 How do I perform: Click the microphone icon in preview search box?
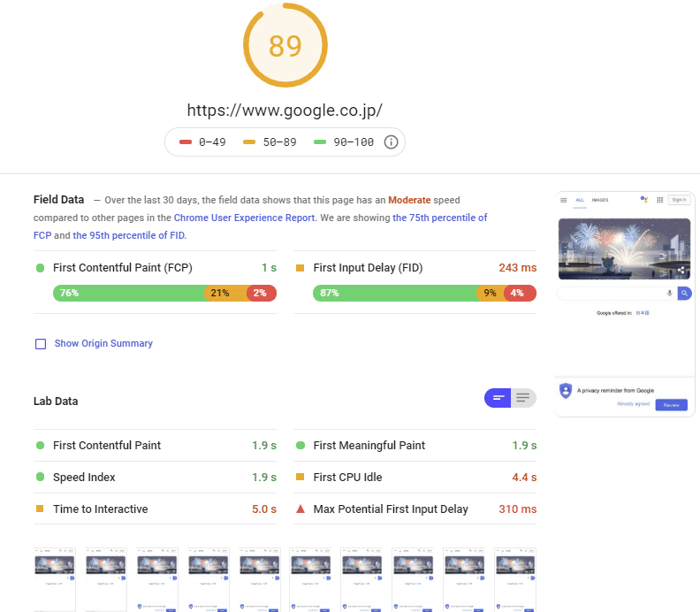tap(670, 293)
